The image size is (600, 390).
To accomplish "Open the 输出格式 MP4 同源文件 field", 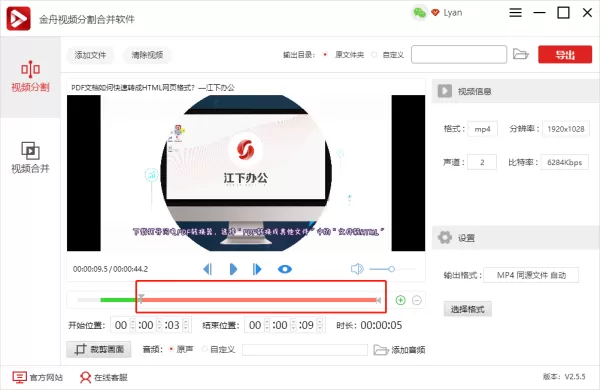I will 531,275.
